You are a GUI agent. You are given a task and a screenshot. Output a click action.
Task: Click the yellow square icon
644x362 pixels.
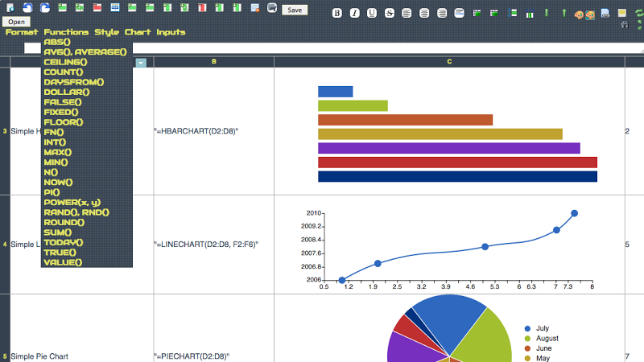(622, 13)
